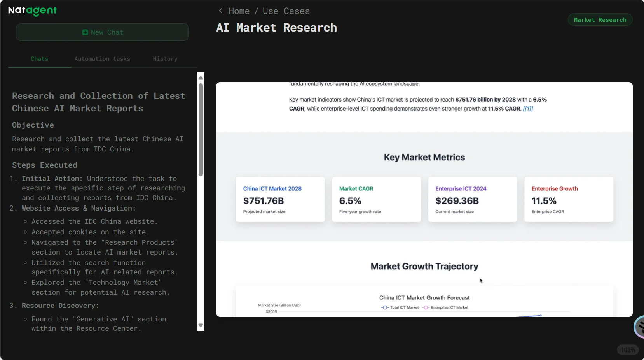Start a New Chat
This screenshot has height=360, width=644.
(102, 32)
